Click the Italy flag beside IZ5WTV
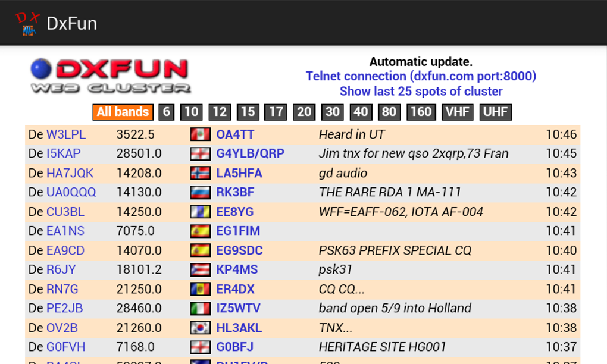607x364 pixels. coord(201,308)
